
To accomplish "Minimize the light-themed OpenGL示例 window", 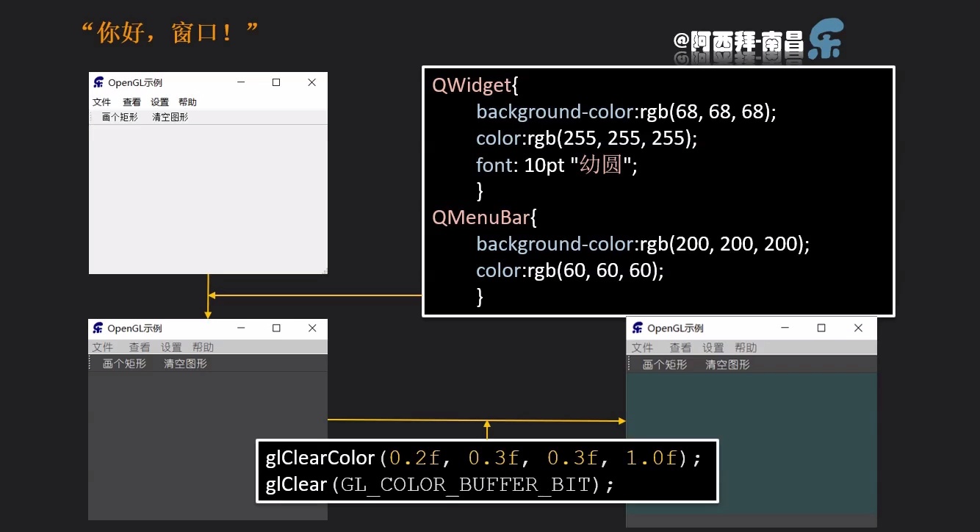I will tap(241, 82).
